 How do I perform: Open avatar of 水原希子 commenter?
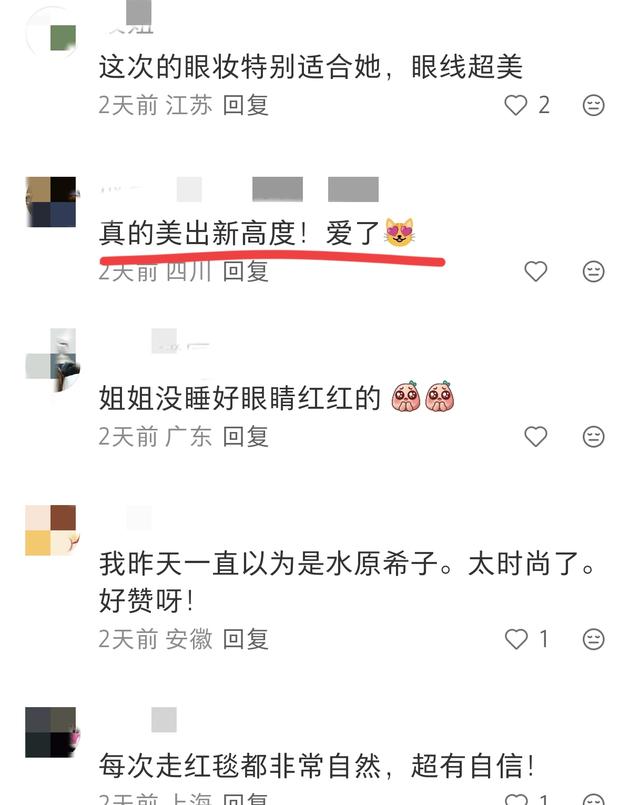(x=51, y=530)
